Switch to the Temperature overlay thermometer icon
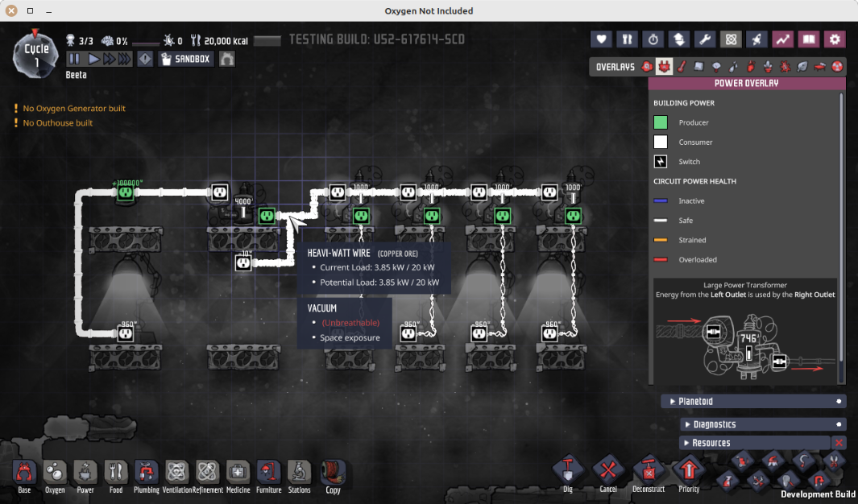The image size is (858, 504). 682,67
